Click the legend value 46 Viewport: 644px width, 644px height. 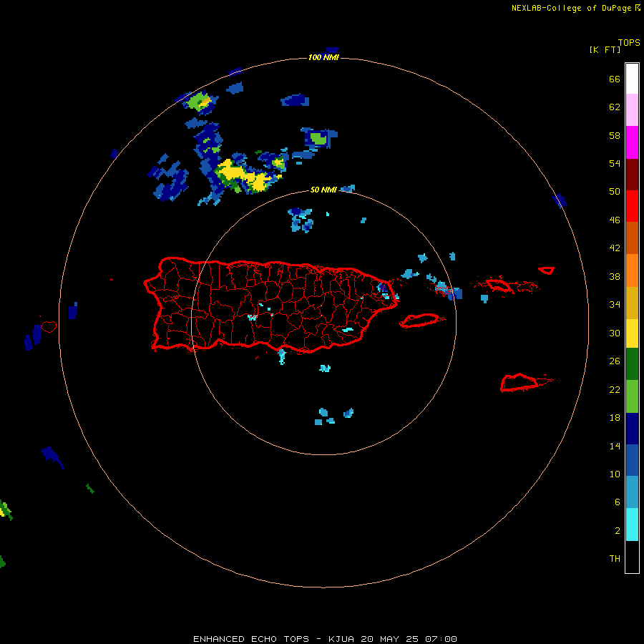click(615, 220)
